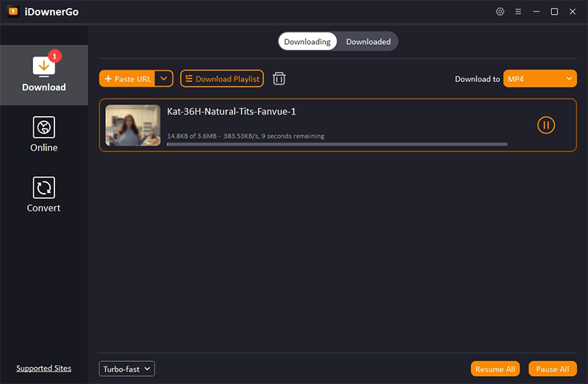Click the Download Playlist button
Image resolution: width=588 pixels, height=384 pixels.
pyautogui.click(x=222, y=79)
